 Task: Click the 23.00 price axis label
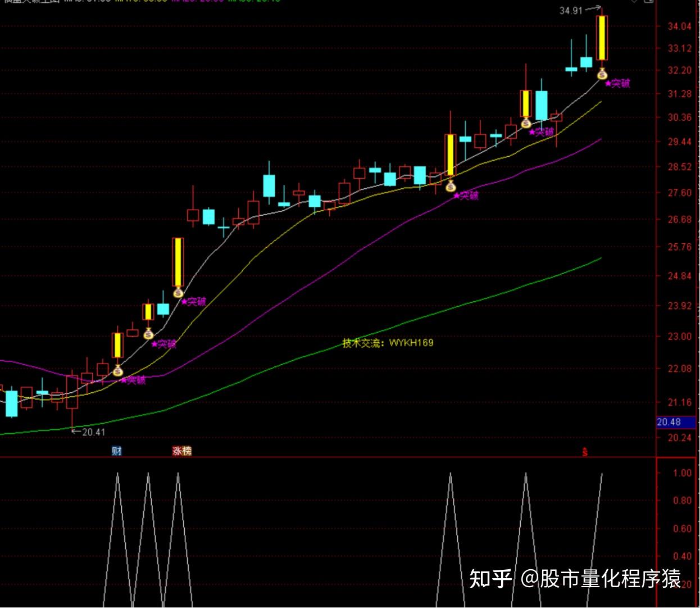679,337
